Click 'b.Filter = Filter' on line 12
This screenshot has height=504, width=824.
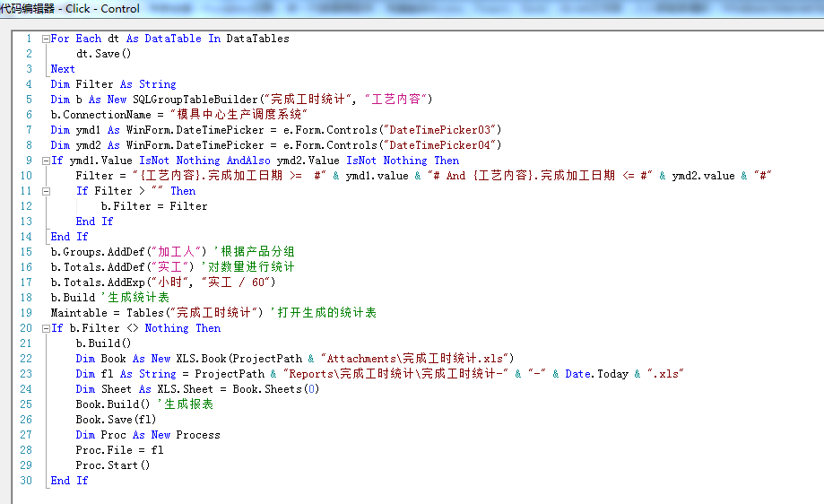click(x=154, y=206)
